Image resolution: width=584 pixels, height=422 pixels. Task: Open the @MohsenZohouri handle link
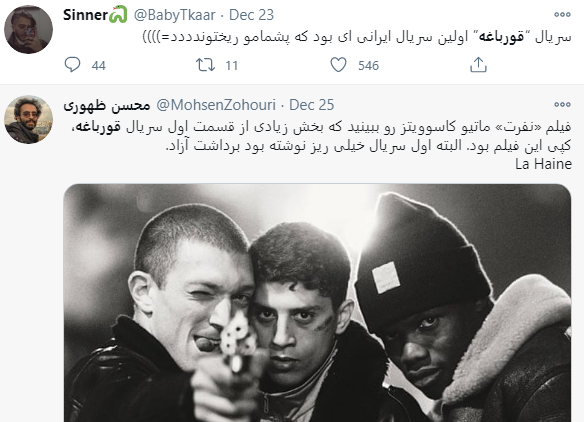coord(216,105)
